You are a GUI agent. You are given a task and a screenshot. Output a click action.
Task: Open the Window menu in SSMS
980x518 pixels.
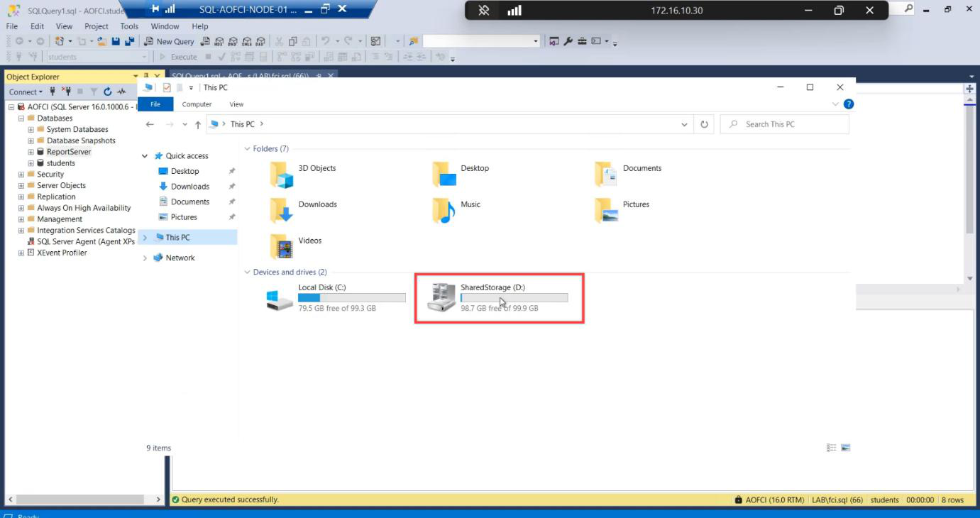click(165, 26)
